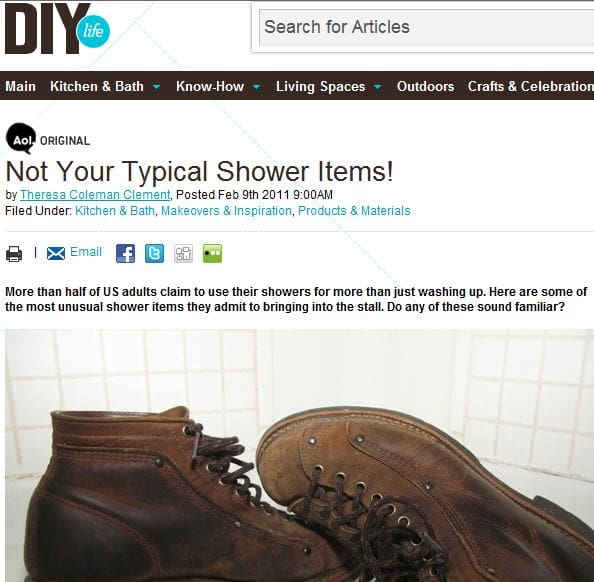Screen dimensions: 594x582
Task: Open the Makeovers & Inspiration category link
Action: coord(227,211)
